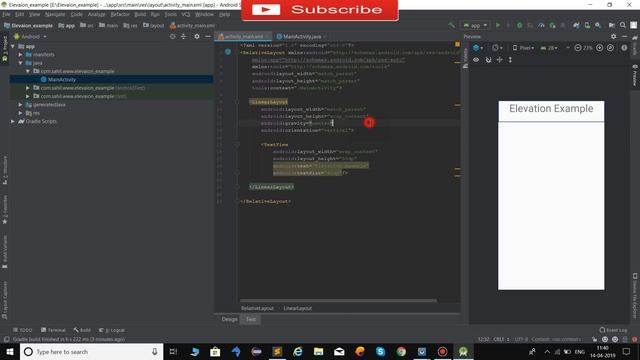
Task: Open Skype from the taskbar
Action: coord(380,351)
